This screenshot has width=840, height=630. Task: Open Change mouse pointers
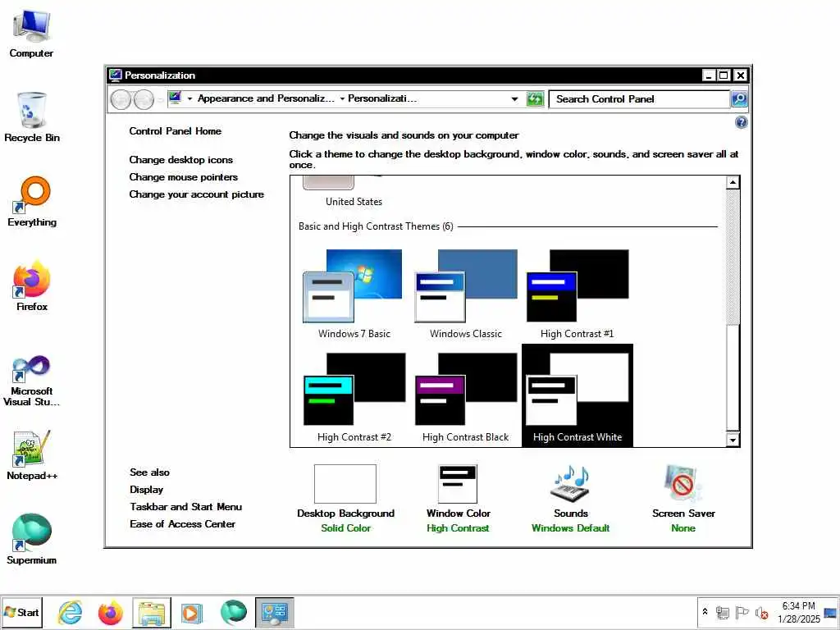183,177
